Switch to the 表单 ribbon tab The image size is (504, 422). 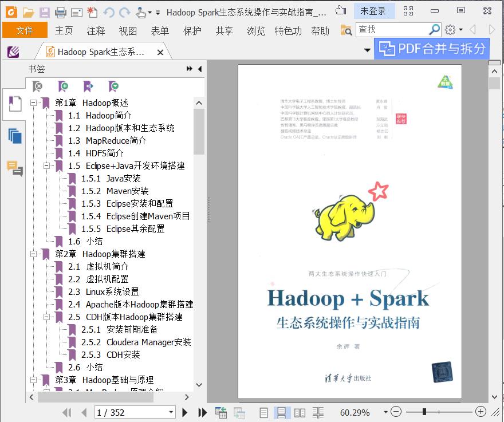pyautogui.click(x=160, y=30)
